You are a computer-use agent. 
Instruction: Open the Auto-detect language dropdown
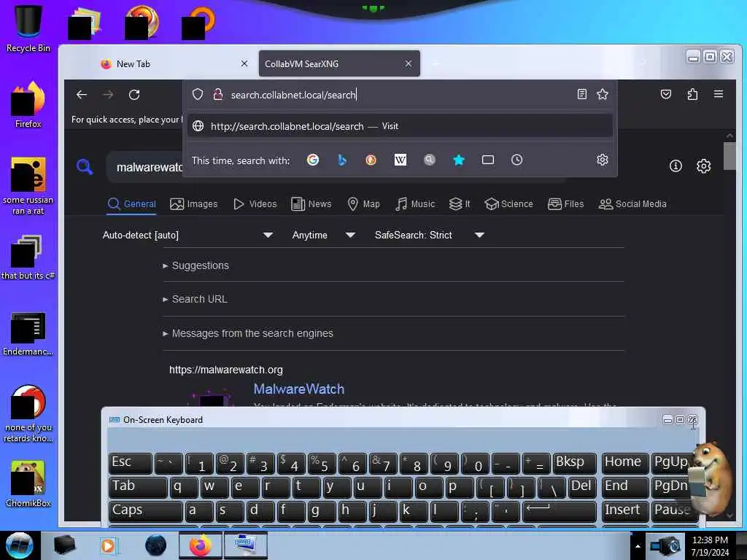187,236
